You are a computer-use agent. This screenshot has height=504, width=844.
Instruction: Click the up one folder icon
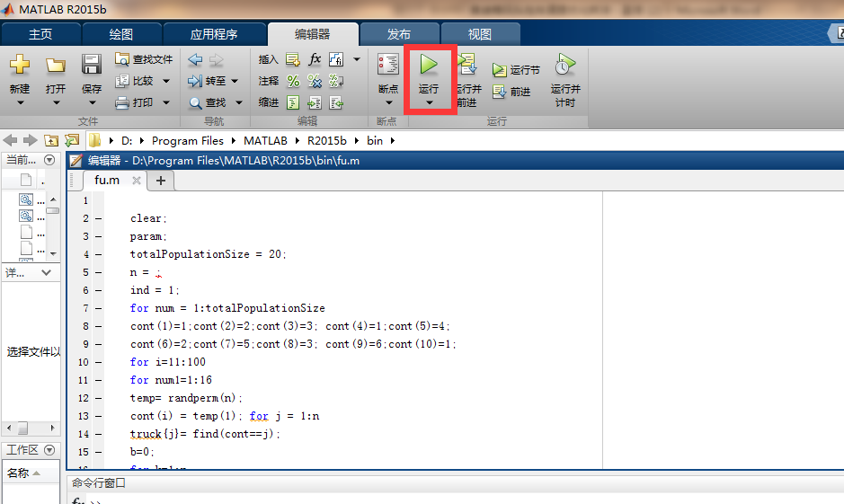coord(51,141)
